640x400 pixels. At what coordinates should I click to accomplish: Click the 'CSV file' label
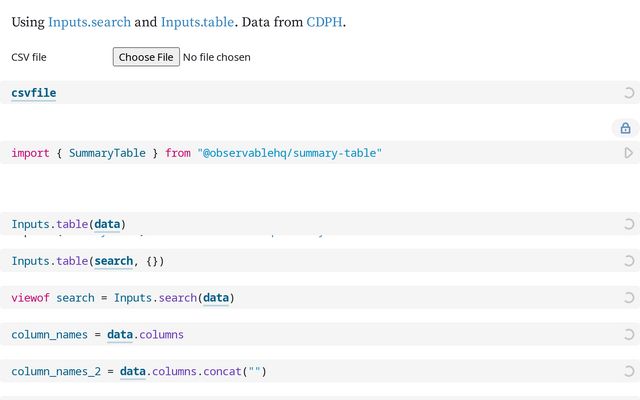[x=29, y=57]
